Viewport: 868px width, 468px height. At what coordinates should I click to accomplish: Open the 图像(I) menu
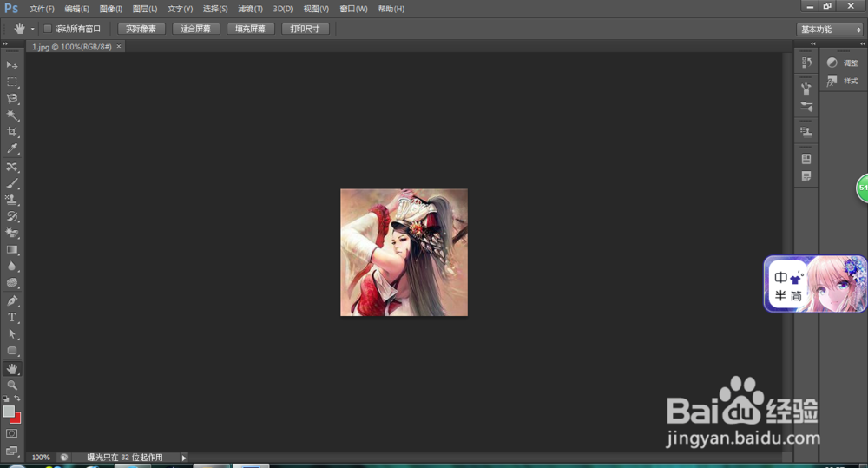tap(111, 9)
